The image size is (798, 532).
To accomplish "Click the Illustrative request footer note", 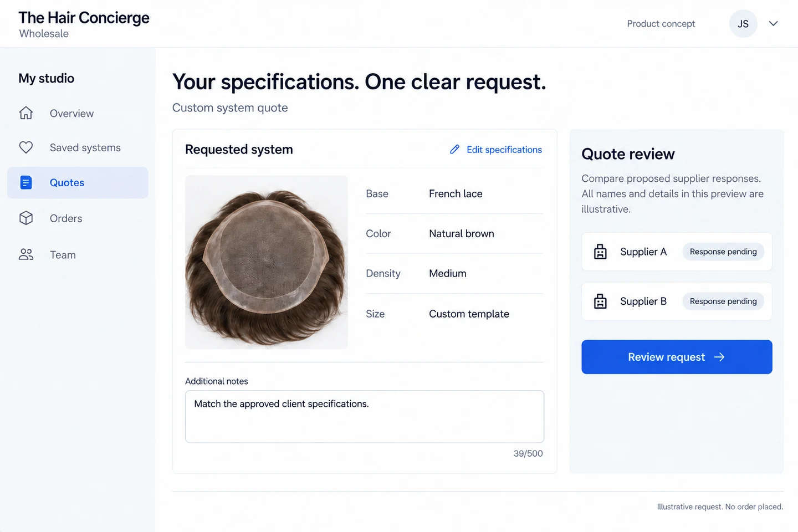I will pyautogui.click(x=720, y=507).
